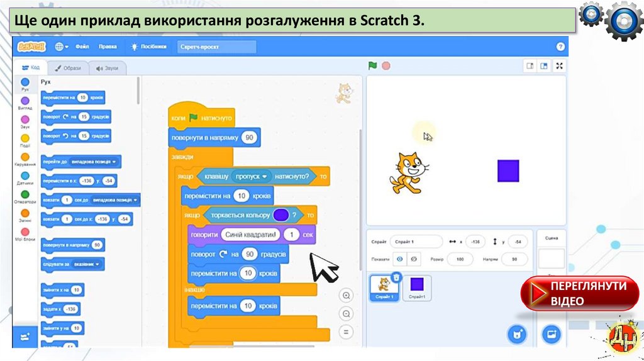
Task: Edit the project title field
Action: [x=216, y=47]
